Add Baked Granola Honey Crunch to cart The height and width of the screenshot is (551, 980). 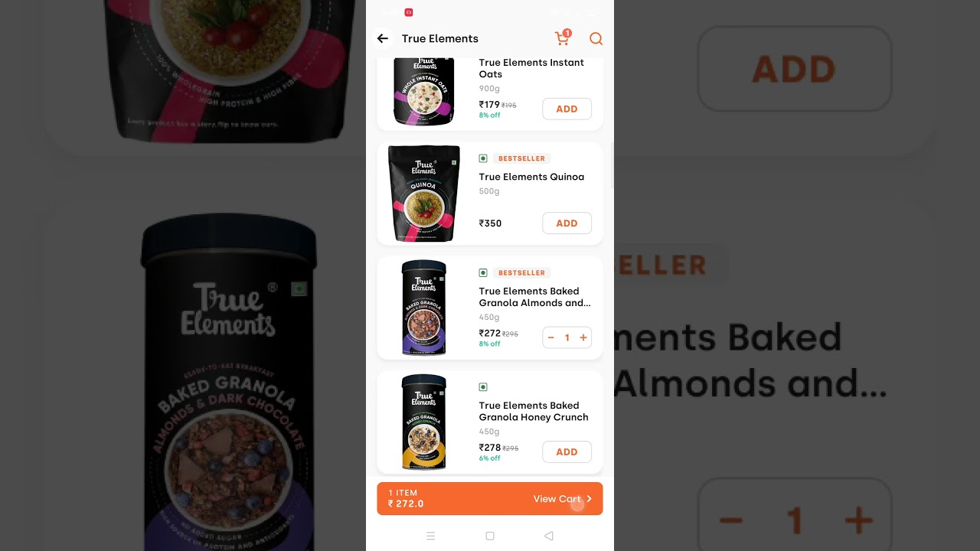pyautogui.click(x=567, y=452)
